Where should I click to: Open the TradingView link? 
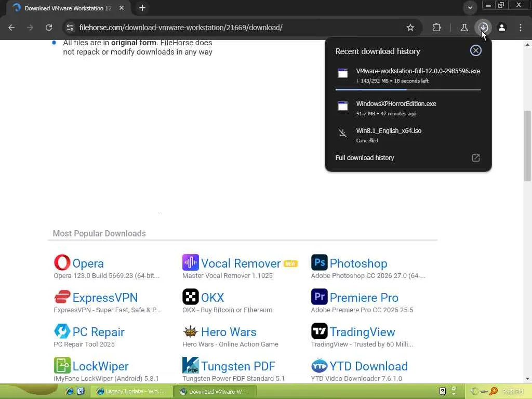point(362,332)
